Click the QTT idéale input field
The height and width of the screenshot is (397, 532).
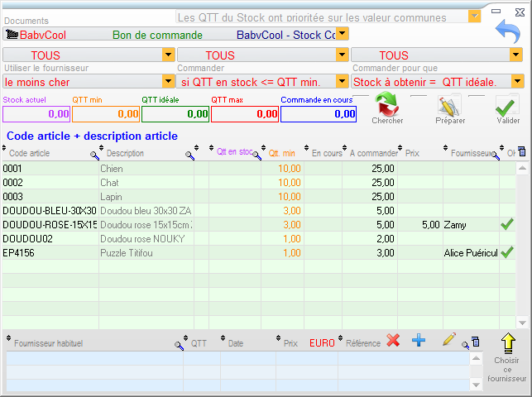pos(174,114)
